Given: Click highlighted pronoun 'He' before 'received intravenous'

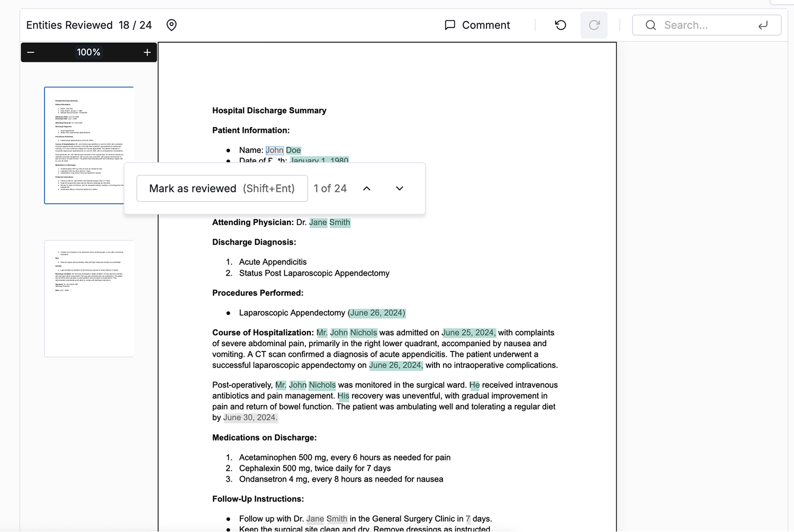Looking at the screenshot, I should pos(474,385).
